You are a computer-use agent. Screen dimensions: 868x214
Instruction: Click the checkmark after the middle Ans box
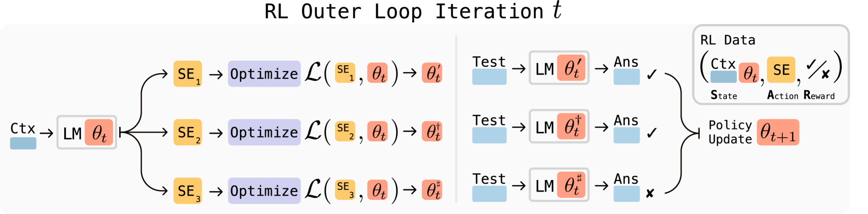(651, 133)
